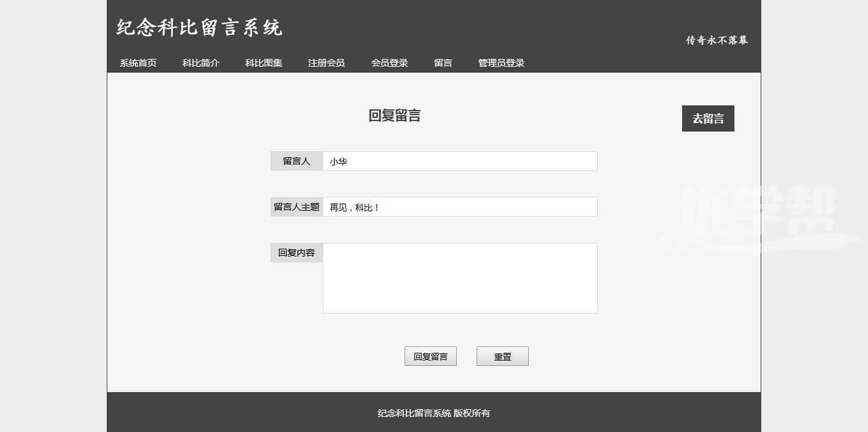Go to the 科比简介 page
868x432 pixels.
(x=201, y=63)
